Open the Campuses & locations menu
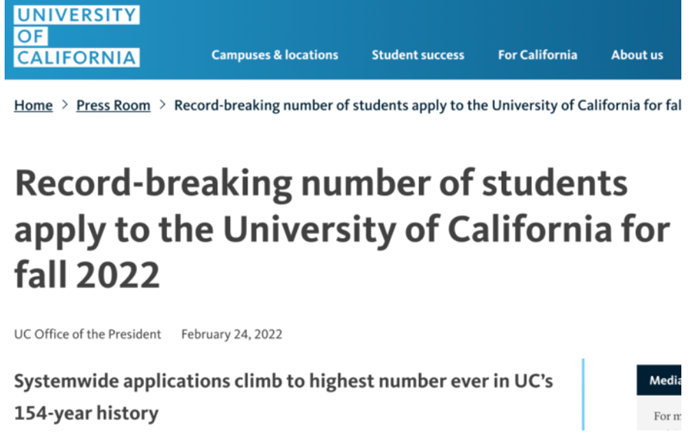This screenshot has width=700, height=446. [x=275, y=55]
